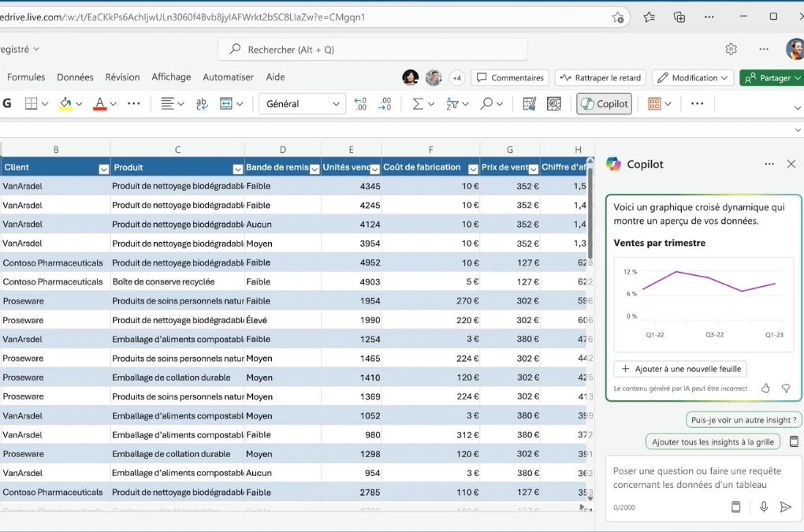Open browser menu ellipsis
The image size is (804, 532).
pyautogui.click(x=709, y=17)
